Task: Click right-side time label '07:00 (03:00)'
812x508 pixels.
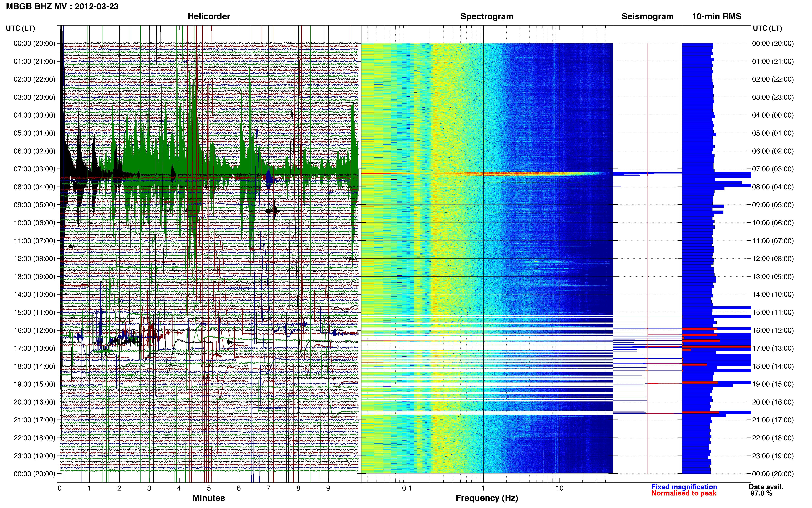Action: (x=773, y=169)
